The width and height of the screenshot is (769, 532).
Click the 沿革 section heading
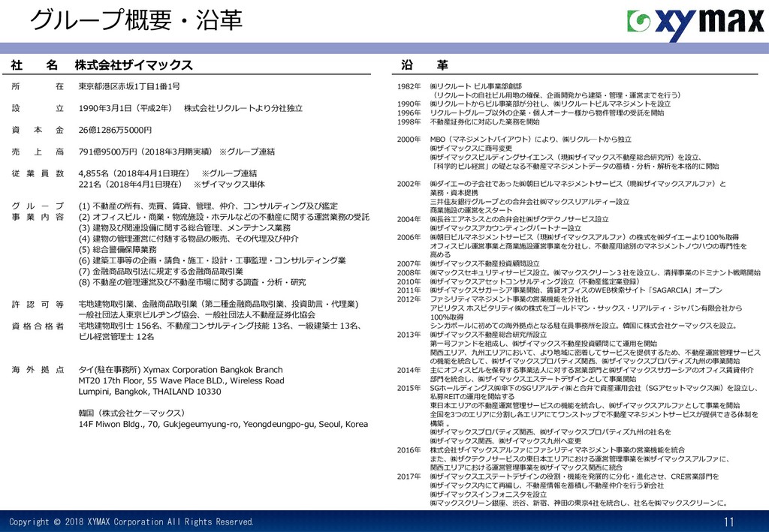[x=424, y=65]
